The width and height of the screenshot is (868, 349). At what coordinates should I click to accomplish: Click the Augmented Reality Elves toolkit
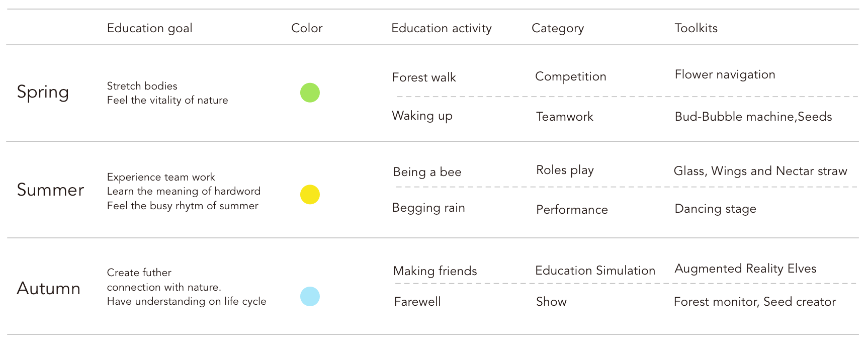point(745,269)
